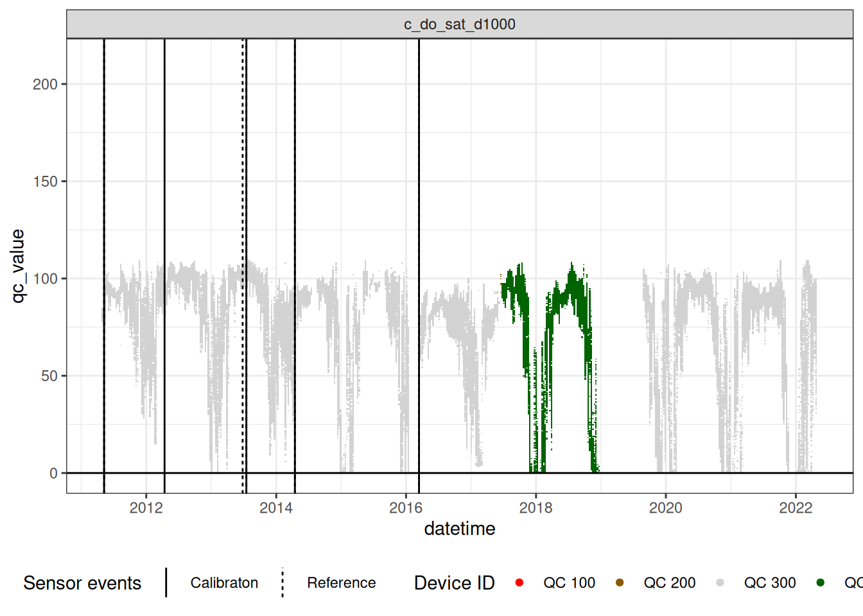Click the 'qc_value' y-axis title
Screen dimensions: 863x616
point(18,266)
